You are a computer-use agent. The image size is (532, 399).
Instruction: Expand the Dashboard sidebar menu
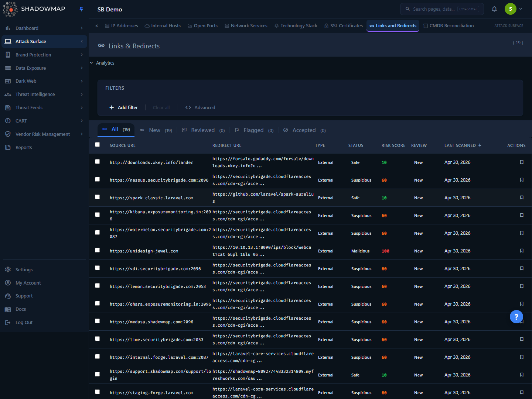pyautogui.click(x=82, y=28)
